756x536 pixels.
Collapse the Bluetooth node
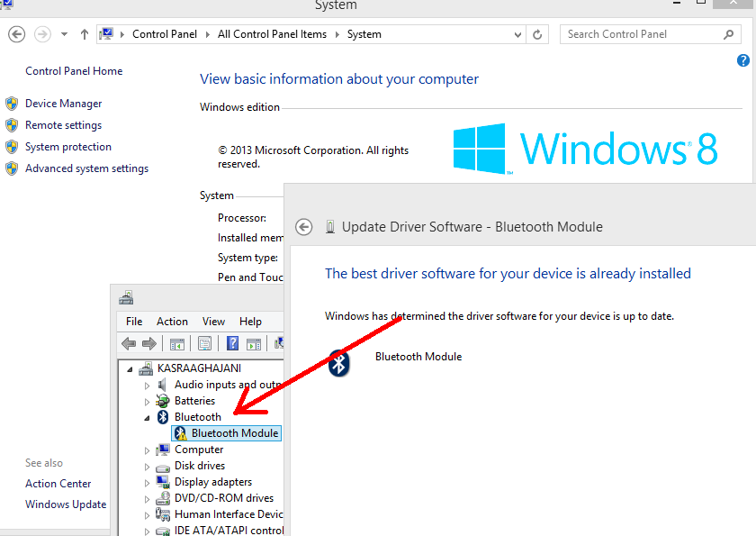tap(147, 418)
